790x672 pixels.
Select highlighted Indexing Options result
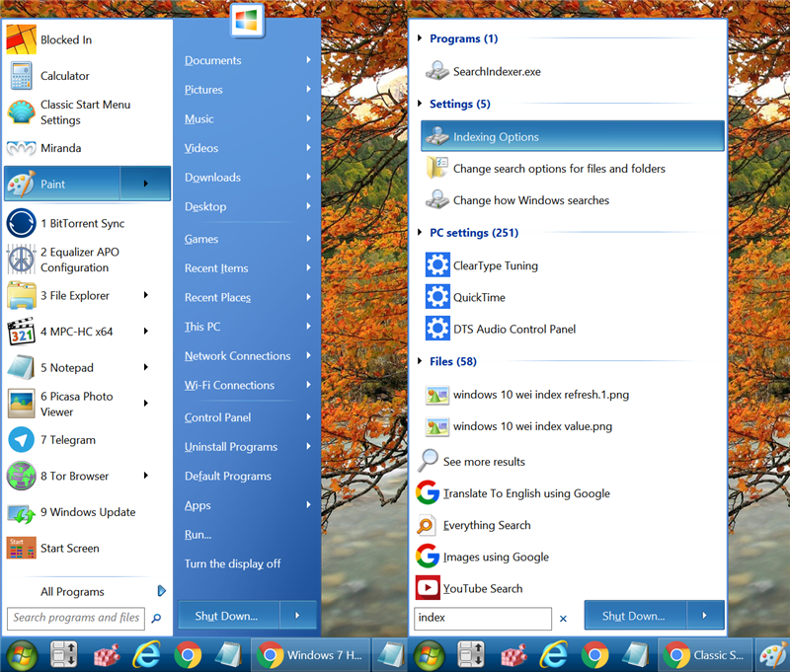pos(573,136)
